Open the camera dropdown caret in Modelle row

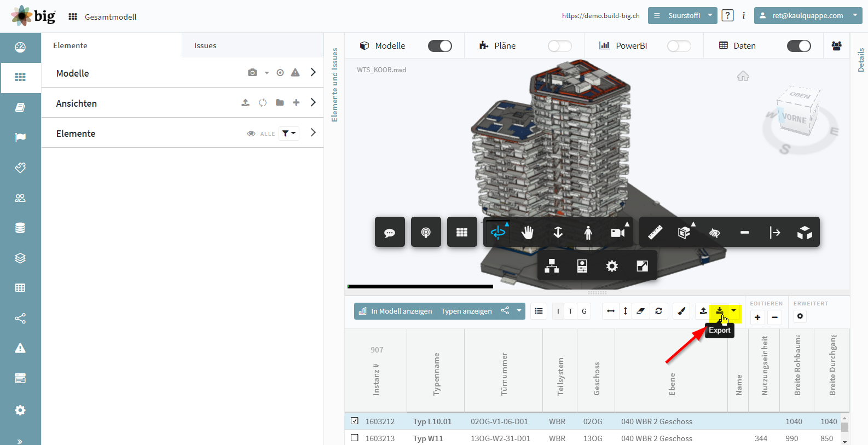(267, 73)
